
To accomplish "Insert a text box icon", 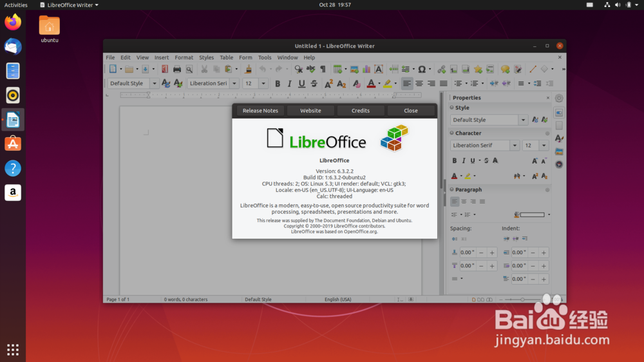I will pos(379,70).
